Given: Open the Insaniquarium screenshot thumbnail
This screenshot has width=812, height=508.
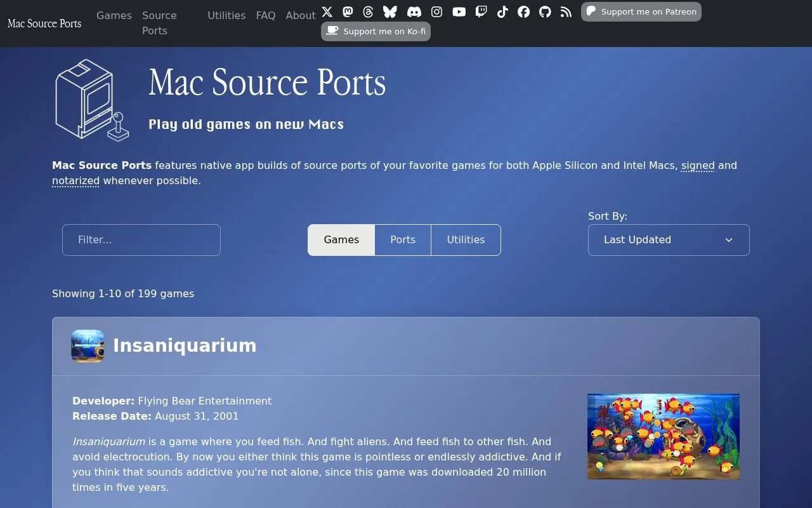Looking at the screenshot, I should tap(664, 436).
